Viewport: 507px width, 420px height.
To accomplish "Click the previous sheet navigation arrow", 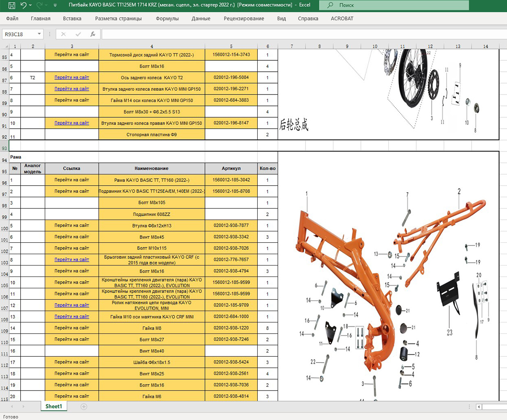I will (x=13, y=406).
